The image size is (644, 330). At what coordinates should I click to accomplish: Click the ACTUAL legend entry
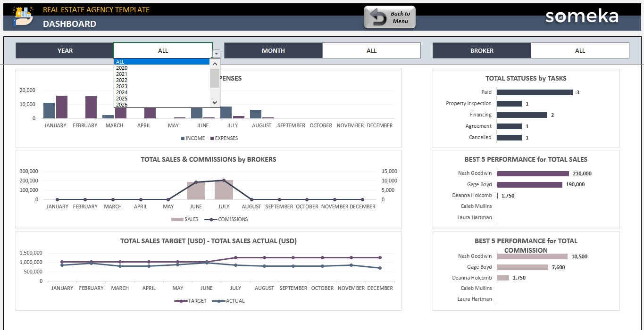click(228, 301)
